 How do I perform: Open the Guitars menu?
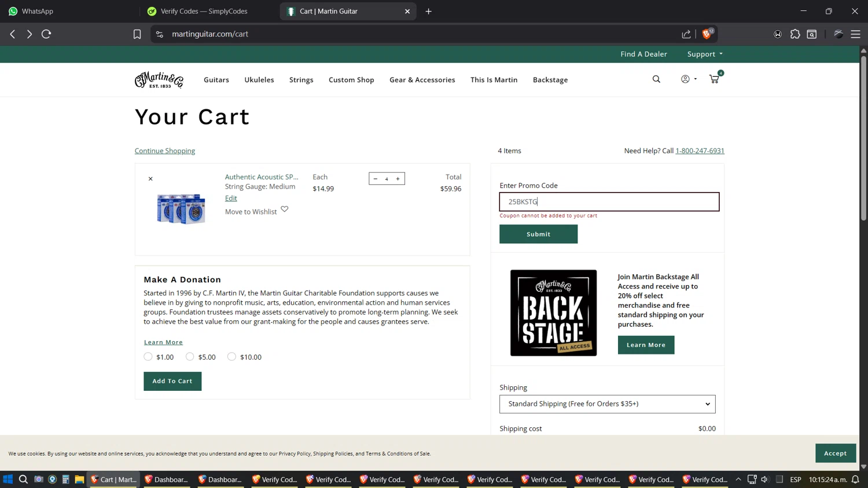pos(216,80)
